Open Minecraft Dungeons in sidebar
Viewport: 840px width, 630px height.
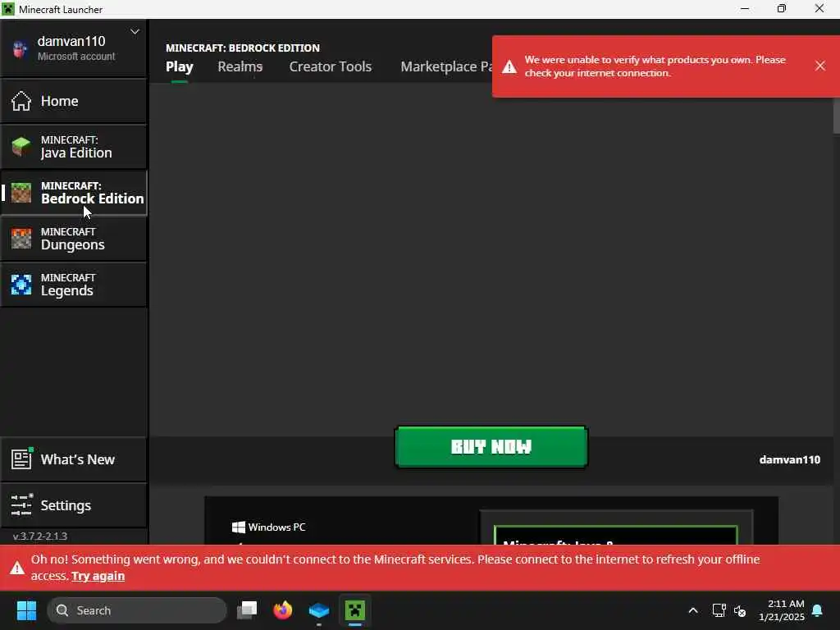(73, 239)
